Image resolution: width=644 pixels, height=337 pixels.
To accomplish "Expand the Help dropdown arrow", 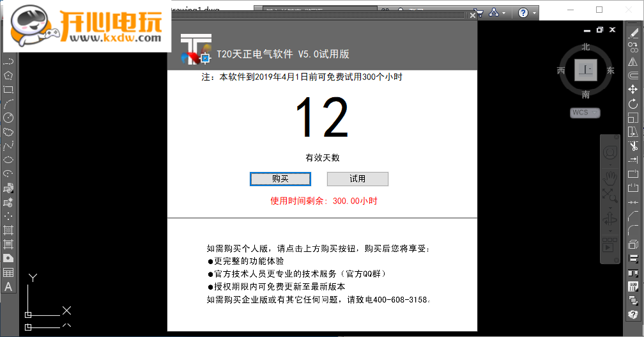I will tap(533, 13).
